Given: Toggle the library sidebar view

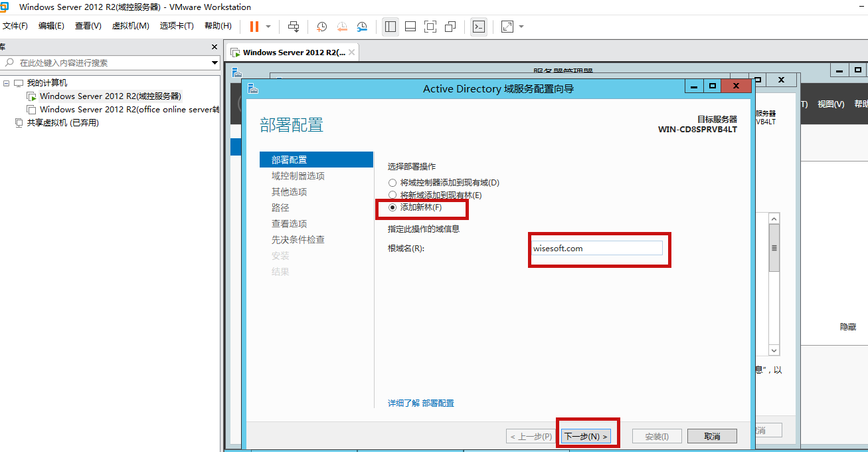Looking at the screenshot, I should [391, 27].
